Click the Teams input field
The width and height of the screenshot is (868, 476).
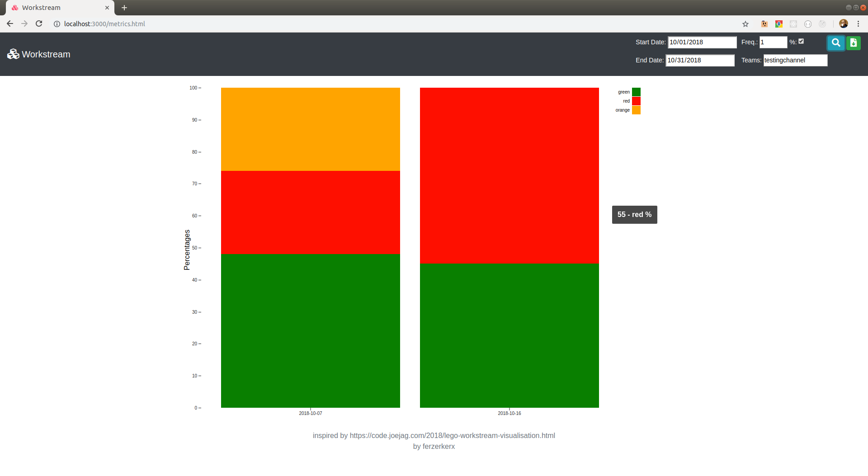pyautogui.click(x=795, y=60)
